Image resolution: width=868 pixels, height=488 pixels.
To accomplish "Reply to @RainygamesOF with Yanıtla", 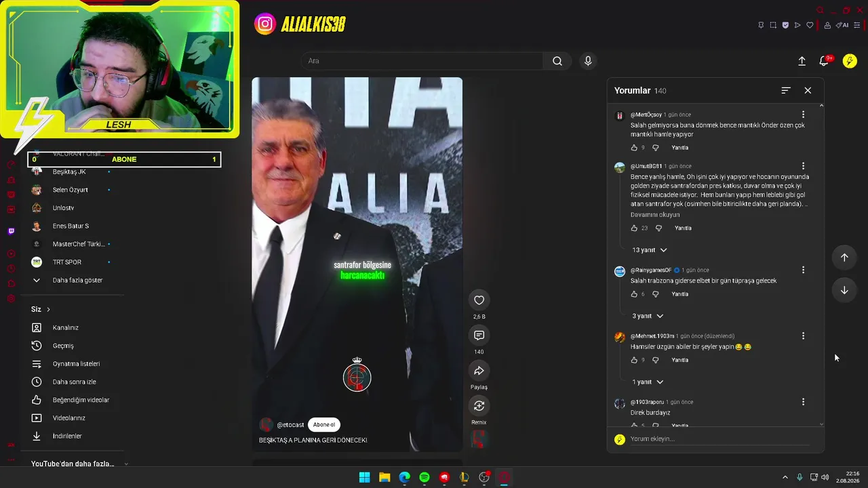I will (x=679, y=294).
